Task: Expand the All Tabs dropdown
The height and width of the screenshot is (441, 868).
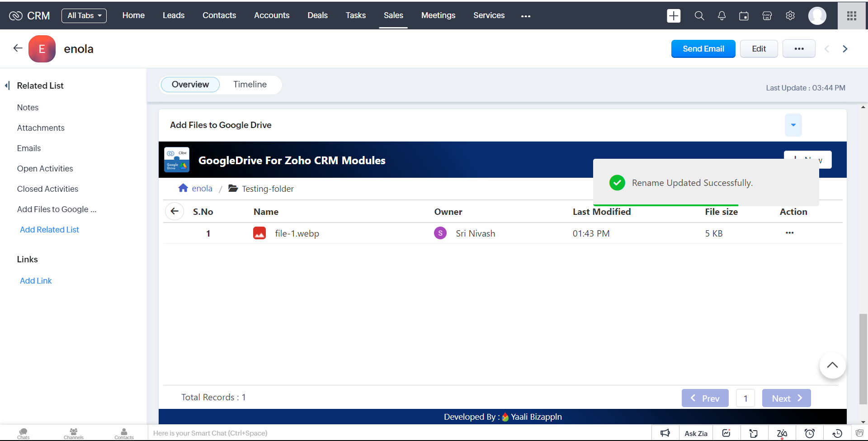Action: click(x=84, y=15)
